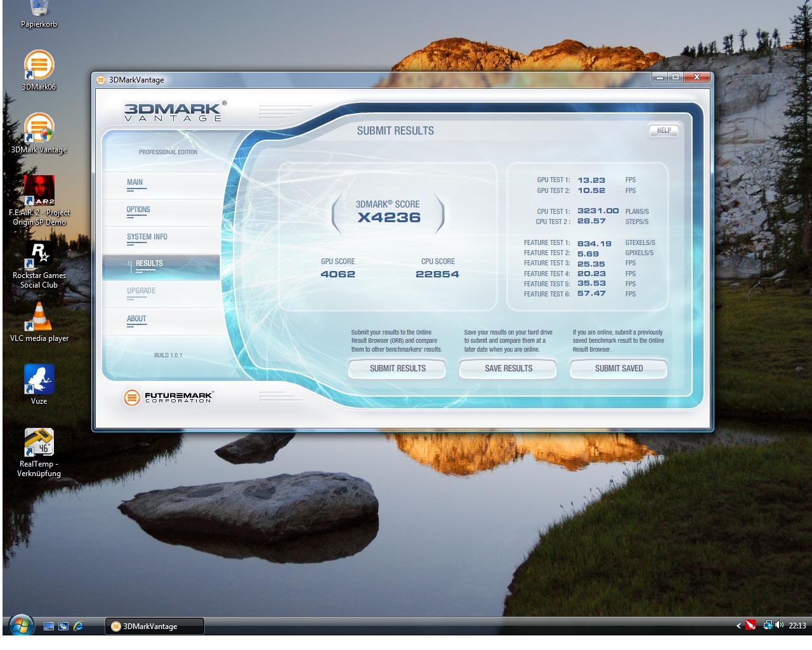
Task: Click FEATURE TEST 4 value 20.23
Action: [x=591, y=274]
